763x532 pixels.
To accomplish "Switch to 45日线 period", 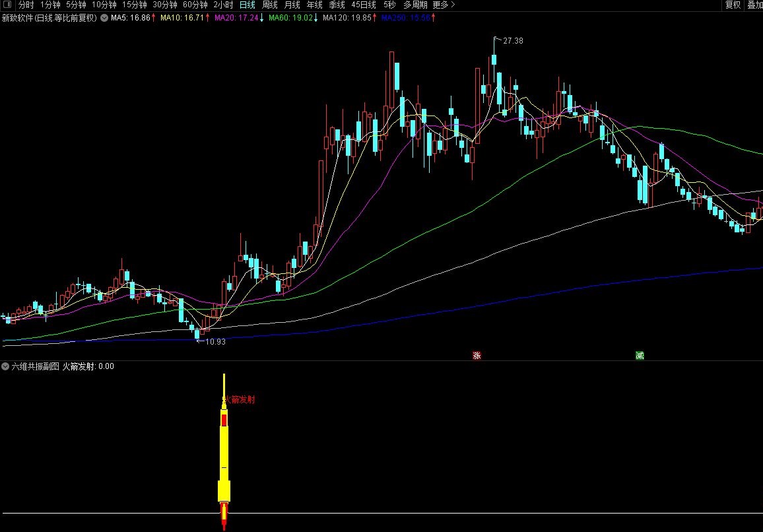I will coord(364,5).
